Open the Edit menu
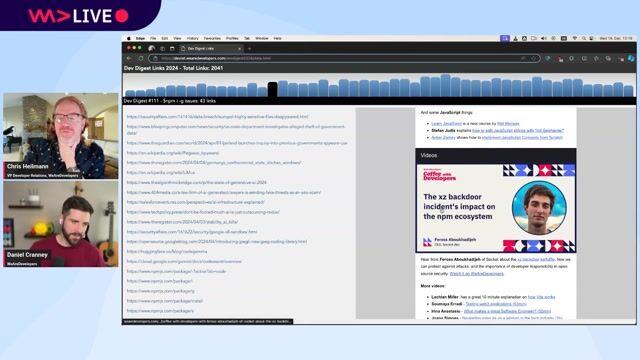This screenshot has height=360, width=640. tap(164, 38)
